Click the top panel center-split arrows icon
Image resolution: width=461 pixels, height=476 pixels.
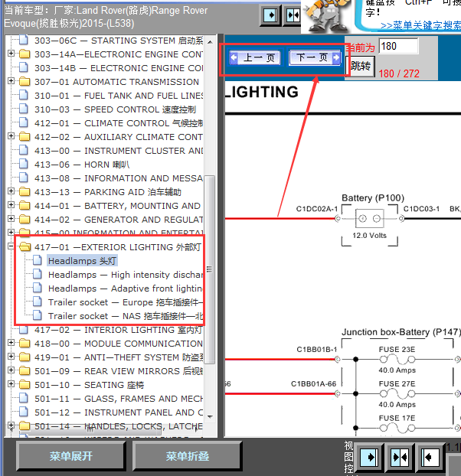(x=293, y=15)
